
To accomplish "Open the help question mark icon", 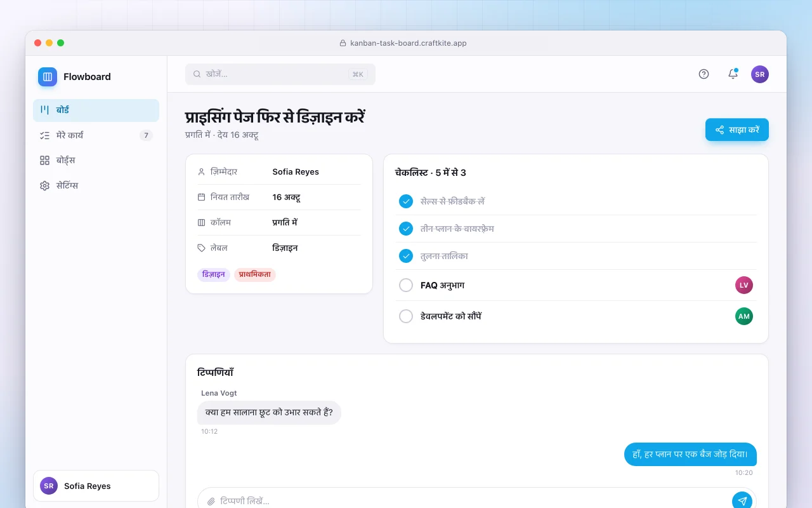I will (x=704, y=74).
